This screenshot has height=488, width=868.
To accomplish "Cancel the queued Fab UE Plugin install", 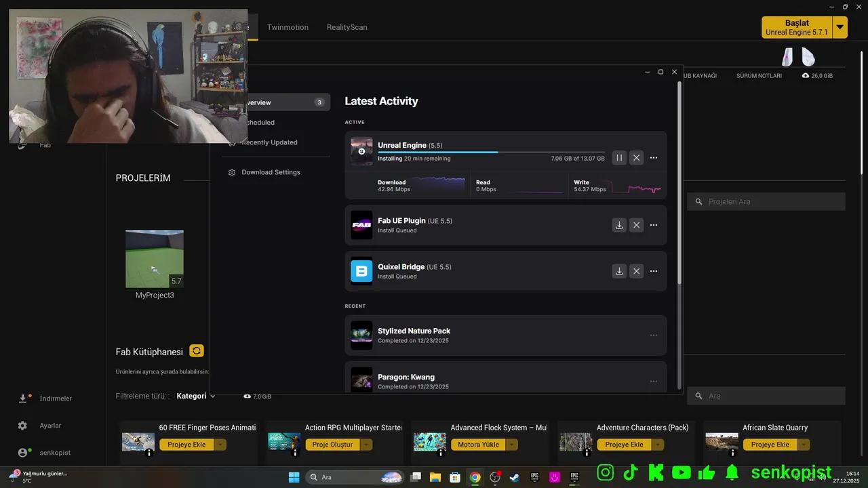I will pyautogui.click(x=636, y=225).
